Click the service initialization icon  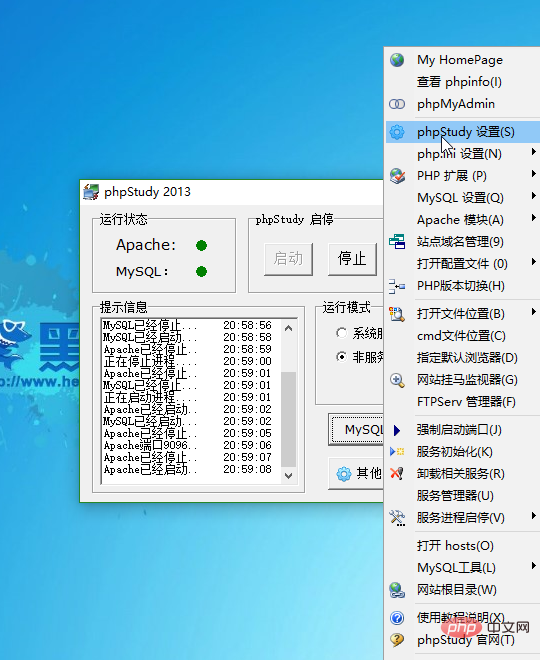click(397, 452)
